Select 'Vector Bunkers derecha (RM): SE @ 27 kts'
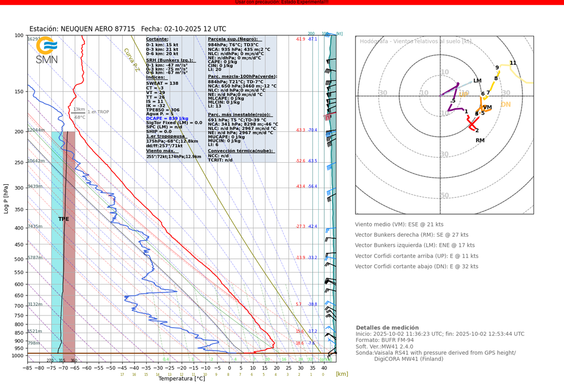The width and height of the screenshot is (564, 392). click(412, 235)
